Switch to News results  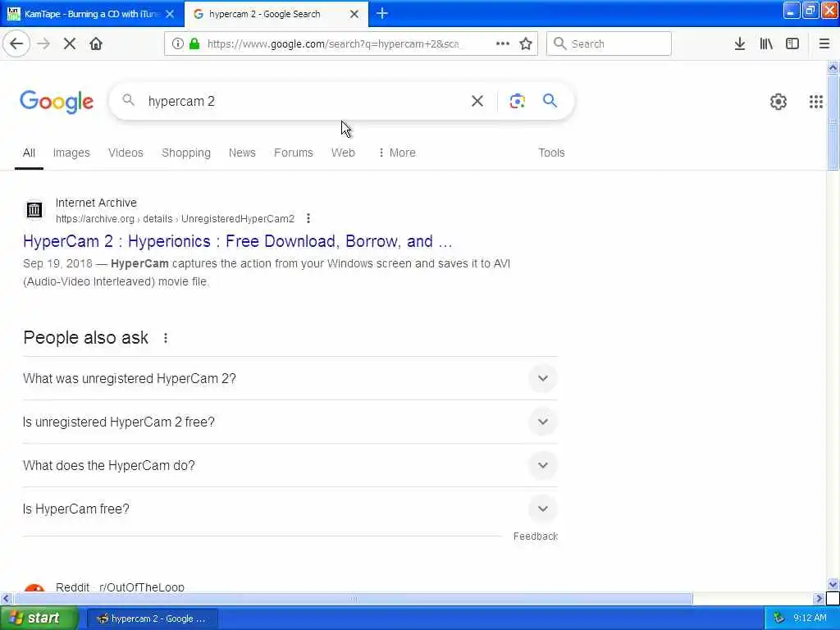242,153
